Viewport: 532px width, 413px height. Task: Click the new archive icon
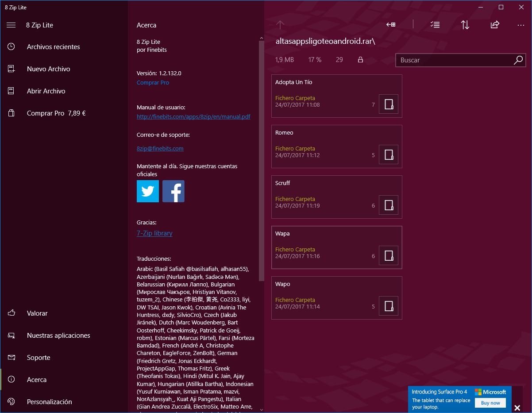point(12,69)
